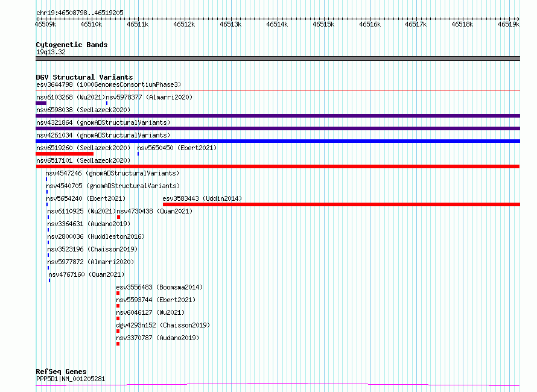Click red marker under nsv5593744

(118, 306)
